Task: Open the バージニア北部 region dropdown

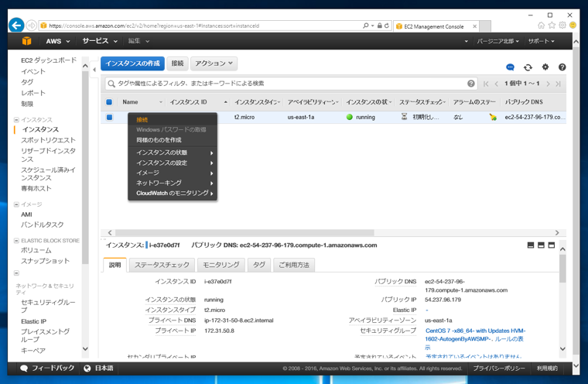Action: click(497, 41)
